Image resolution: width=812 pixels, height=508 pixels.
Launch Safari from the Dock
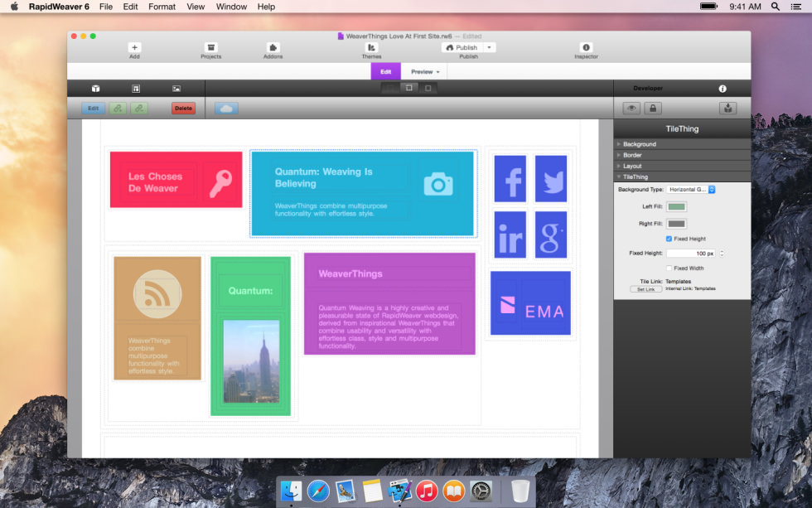[318, 491]
